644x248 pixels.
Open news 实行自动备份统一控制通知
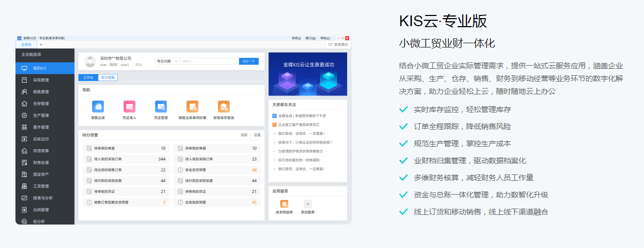[x=298, y=160]
